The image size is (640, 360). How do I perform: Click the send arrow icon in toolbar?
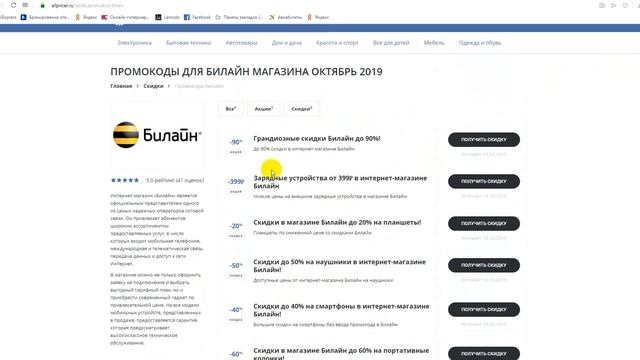613,5
